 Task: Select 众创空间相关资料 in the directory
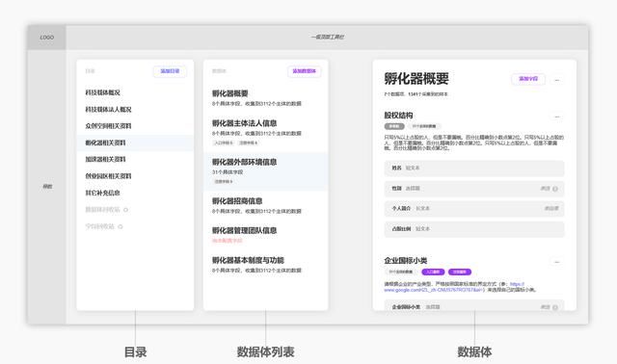tap(108, 126)
